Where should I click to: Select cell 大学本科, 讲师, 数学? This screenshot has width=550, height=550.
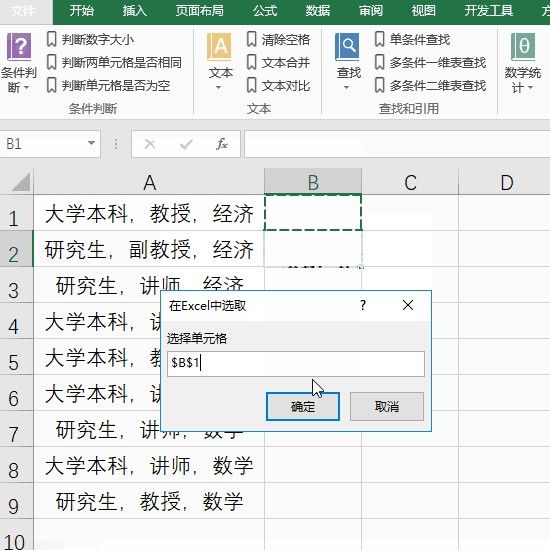coord(149,465)
